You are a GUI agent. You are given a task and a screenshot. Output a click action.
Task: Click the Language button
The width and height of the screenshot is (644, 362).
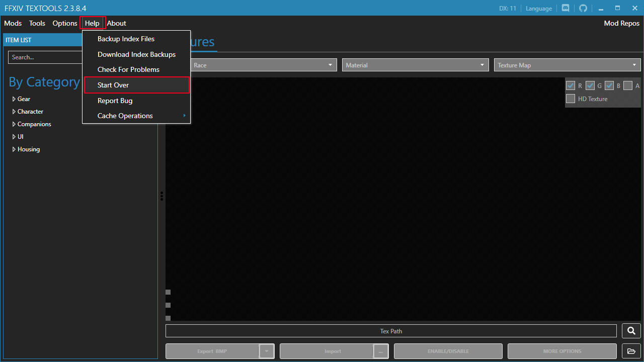point(539,8)
